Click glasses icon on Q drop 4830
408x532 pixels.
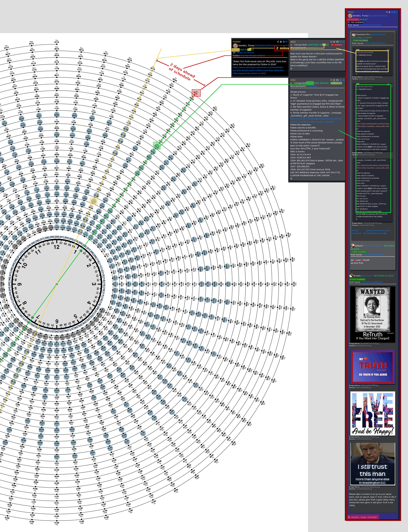[337, 42]
